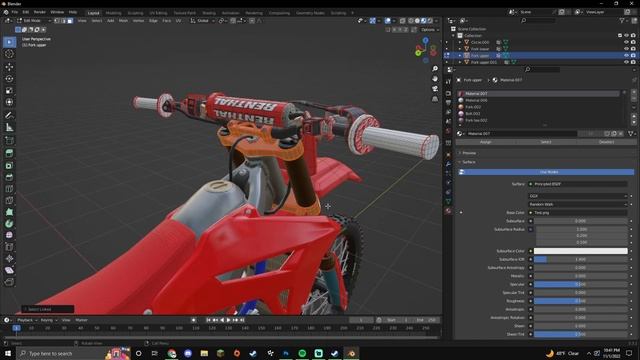
Task: Toggle the Use Nodes button
Action: 546,172
